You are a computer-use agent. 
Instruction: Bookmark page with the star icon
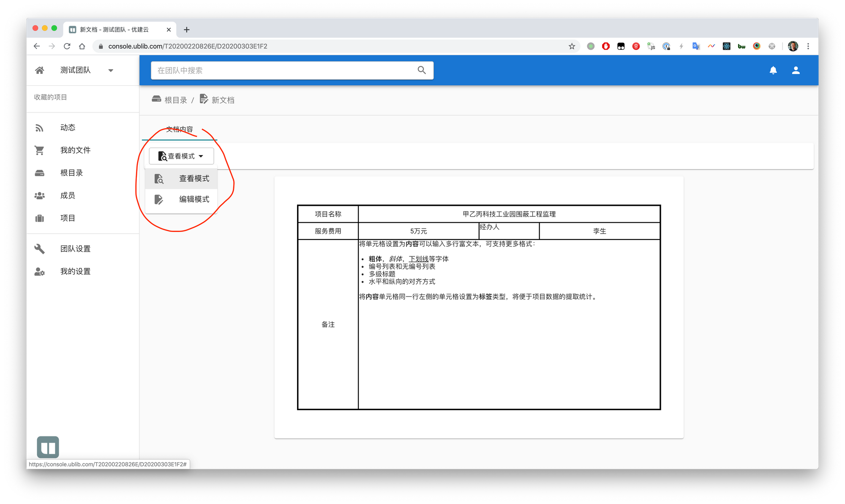(572, 46)
